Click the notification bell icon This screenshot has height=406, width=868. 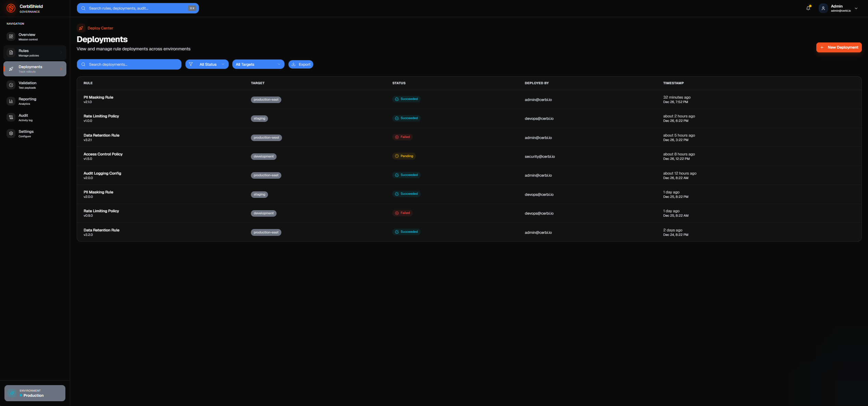pyautogui.click(x=808, y=8)
